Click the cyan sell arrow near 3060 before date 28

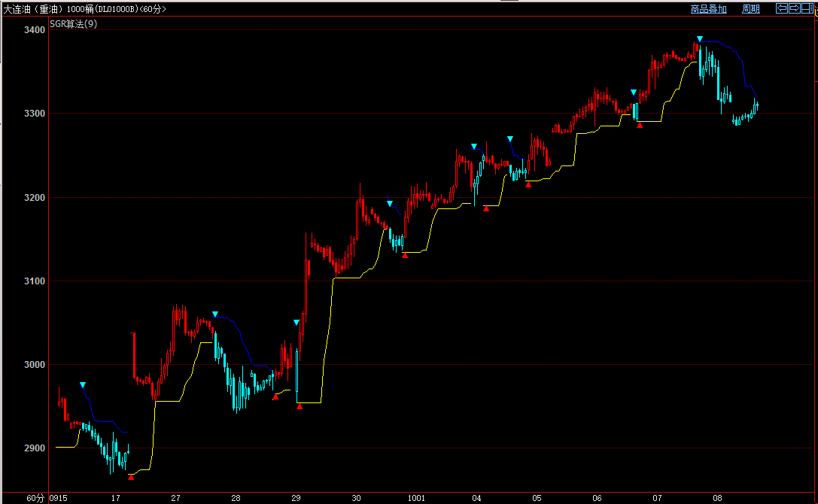215,314
